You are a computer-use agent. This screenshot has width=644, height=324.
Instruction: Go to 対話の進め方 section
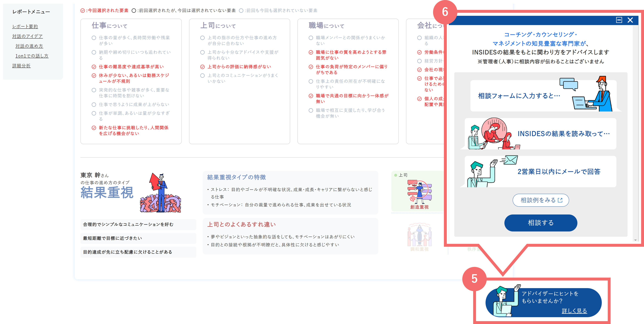29,46
